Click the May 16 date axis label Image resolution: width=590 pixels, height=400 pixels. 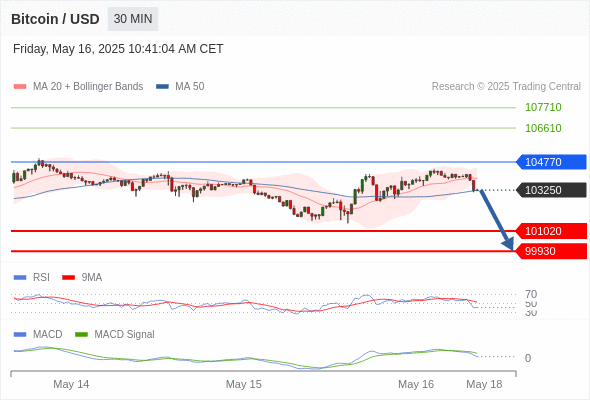tap(416, 384)
